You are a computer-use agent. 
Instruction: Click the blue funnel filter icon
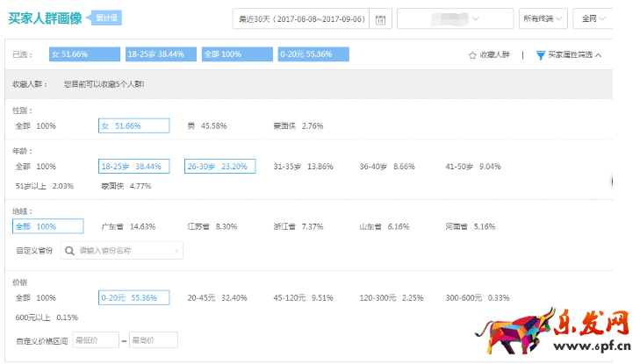[x=541, y=55]
